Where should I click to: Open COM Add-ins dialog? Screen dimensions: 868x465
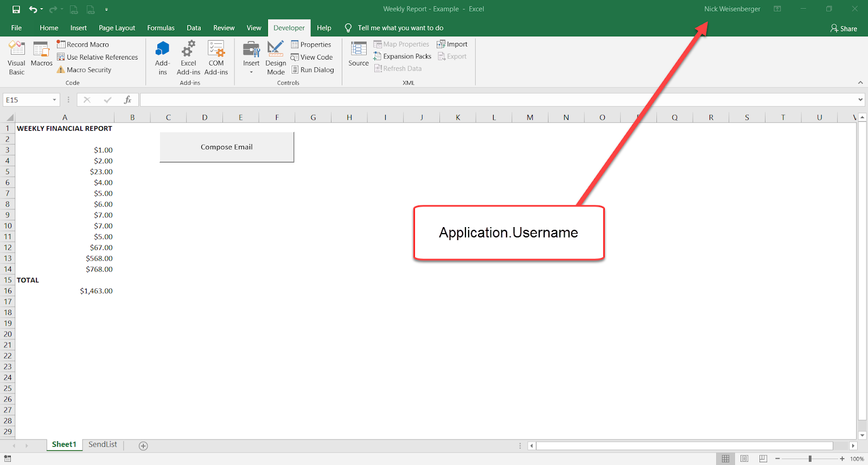(216, 59)
